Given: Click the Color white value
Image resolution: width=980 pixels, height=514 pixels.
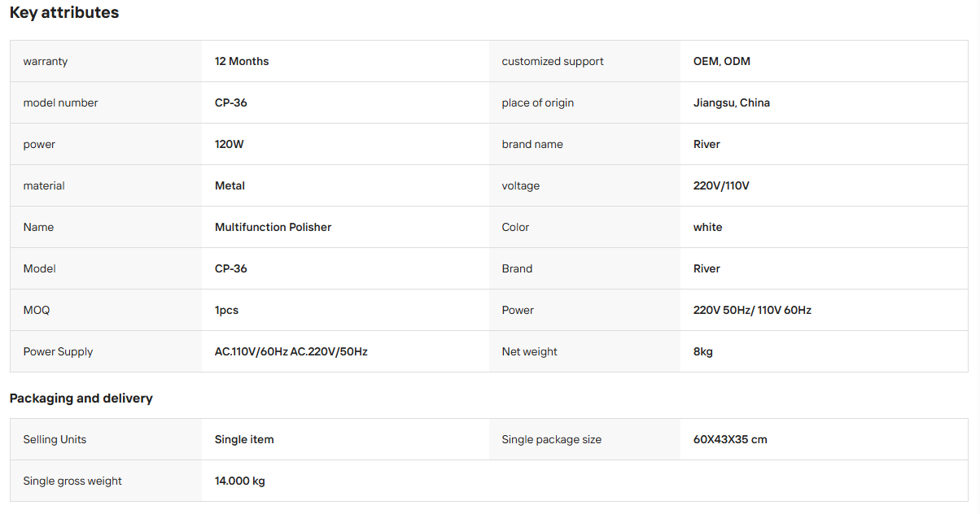Looking at the screenshot, I should (x=708, y=227).
